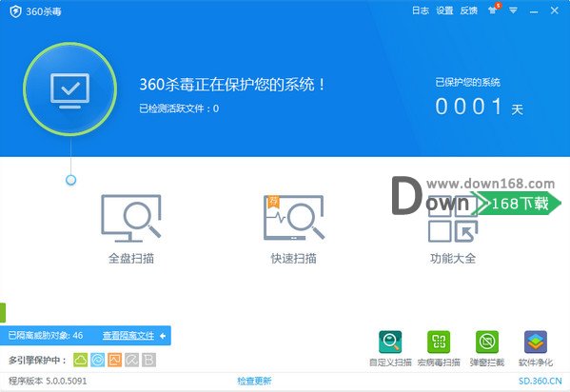
Task: Open the skin shirt icon with badge
Action: [x=493, y=10]
